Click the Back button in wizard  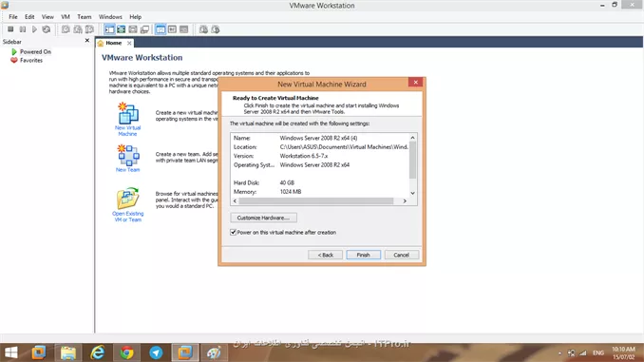click(325, 256)
